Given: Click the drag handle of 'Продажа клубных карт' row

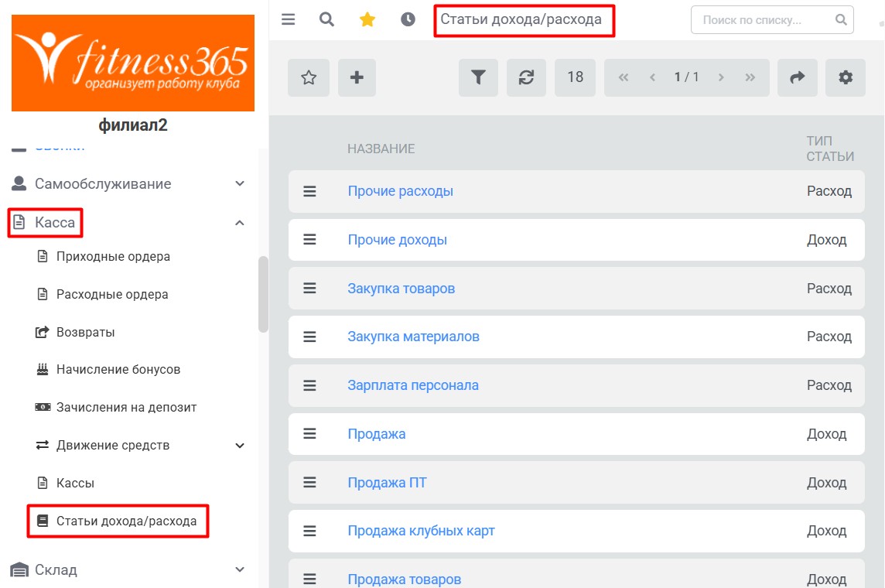Looking at the screenshot, I should [x=310, y=531].
